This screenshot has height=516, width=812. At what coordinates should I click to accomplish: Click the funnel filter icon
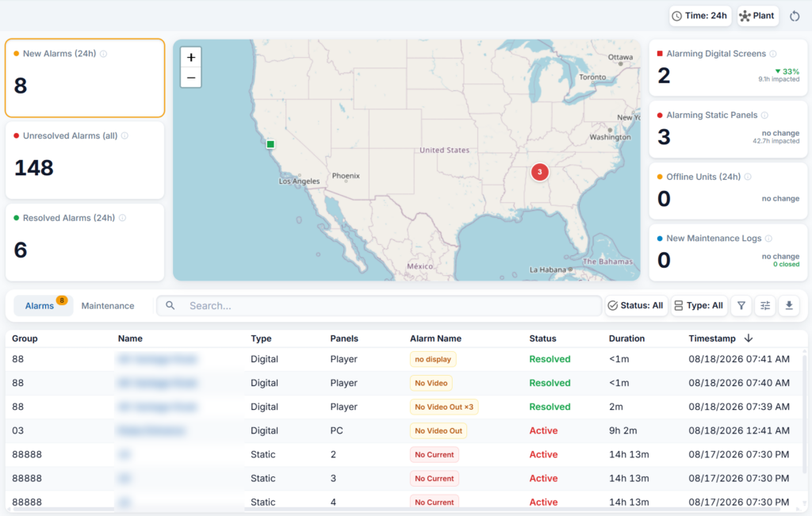[741, 306]
